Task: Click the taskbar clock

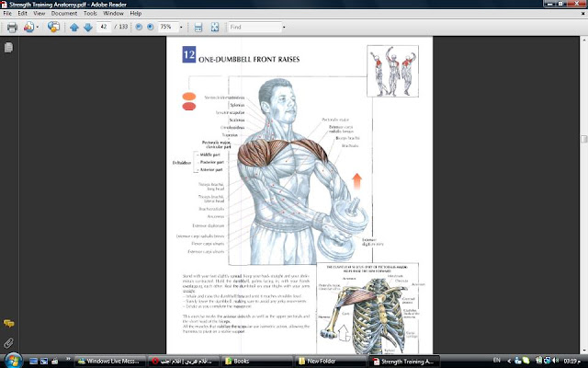Action: [571, 361]
